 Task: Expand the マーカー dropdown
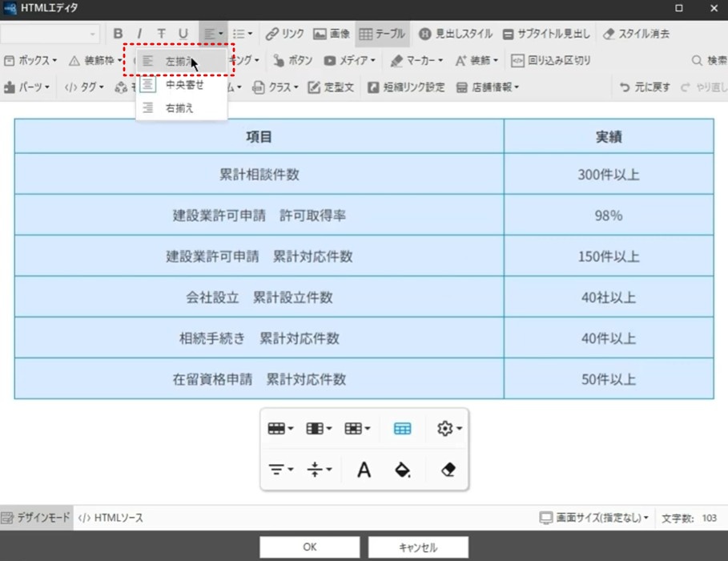click(x=416, y=60)
